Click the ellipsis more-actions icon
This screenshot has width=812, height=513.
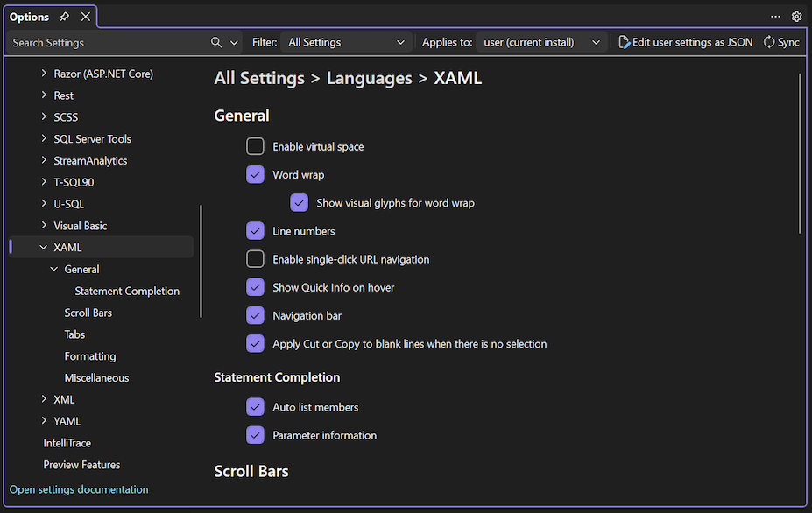pyautogui.click(x=775, y=16)
